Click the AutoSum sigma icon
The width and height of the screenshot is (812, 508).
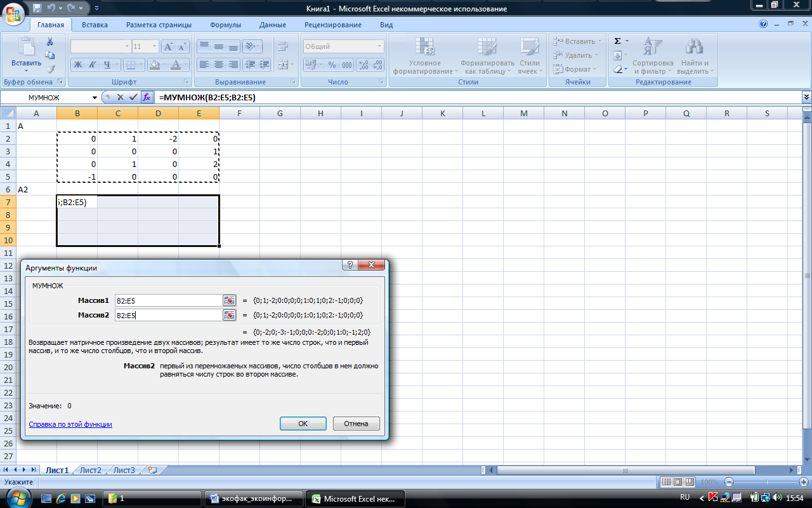[617, 41]
